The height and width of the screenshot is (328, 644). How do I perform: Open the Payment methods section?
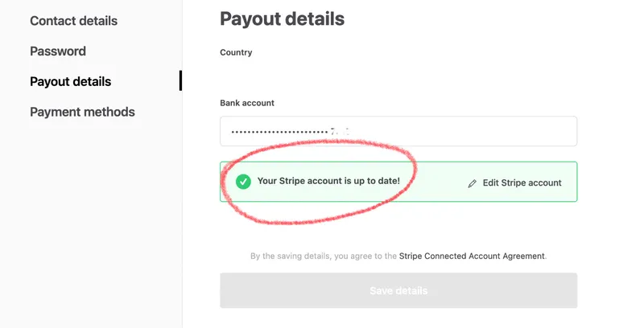click(82, 112)
